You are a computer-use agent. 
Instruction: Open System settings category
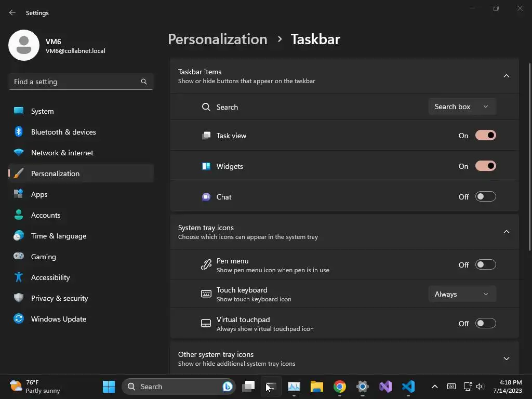pyautogui.click(x=81, y=111)
